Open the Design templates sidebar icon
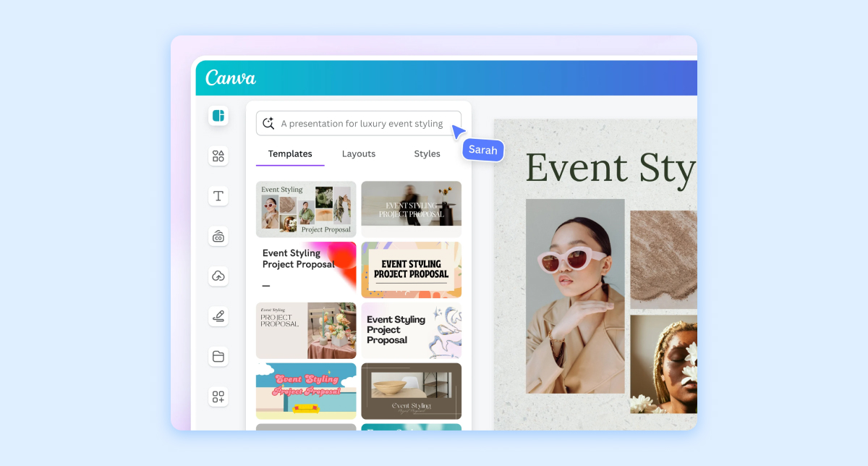 click(x=218, y=115)
